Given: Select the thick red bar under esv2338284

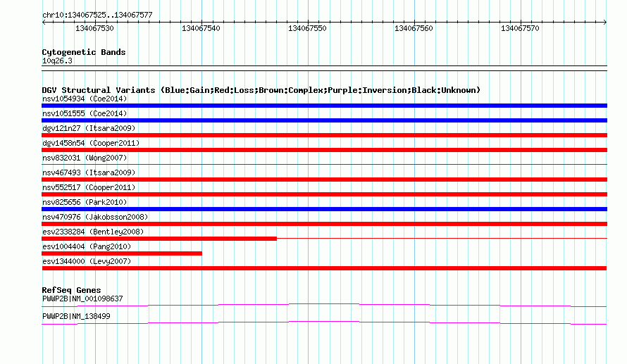Looking at the screenshot, I should (159, 239).
